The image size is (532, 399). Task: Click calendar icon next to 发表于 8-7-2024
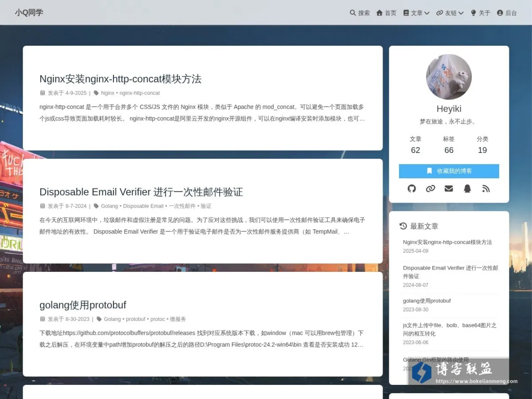coord(43,206)
